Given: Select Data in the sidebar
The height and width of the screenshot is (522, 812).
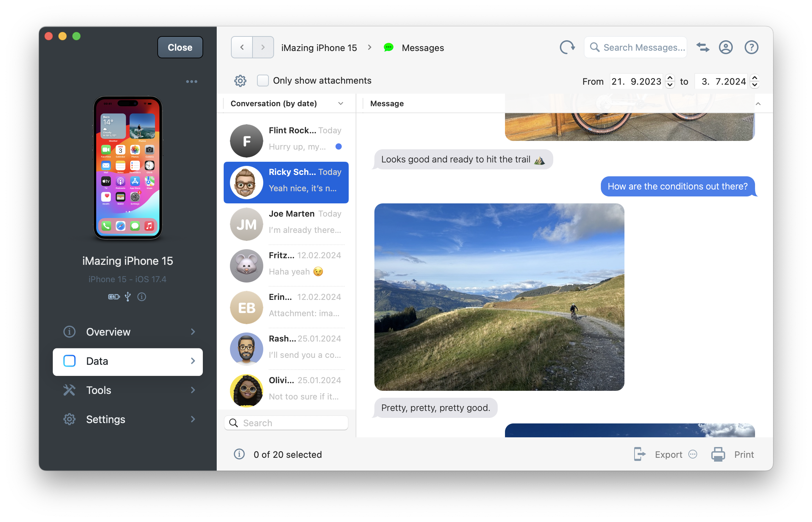Looking at the screenshot, I should pos(128,362).
